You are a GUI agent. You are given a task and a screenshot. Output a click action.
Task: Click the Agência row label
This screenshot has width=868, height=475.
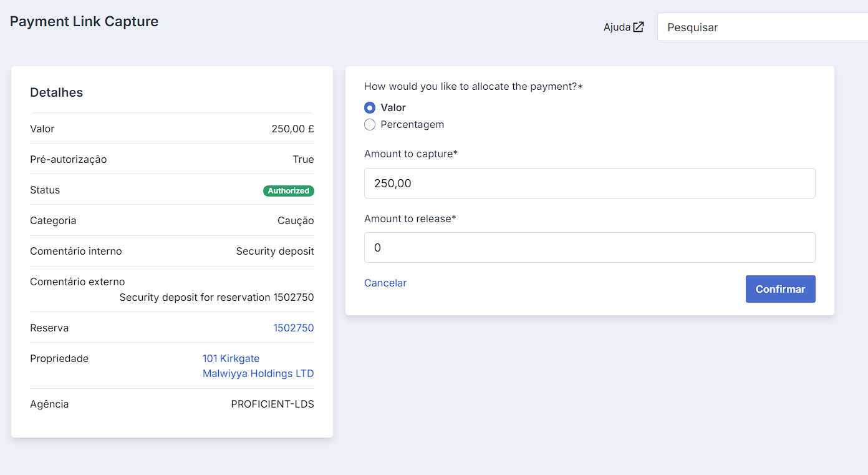(49, 404)
